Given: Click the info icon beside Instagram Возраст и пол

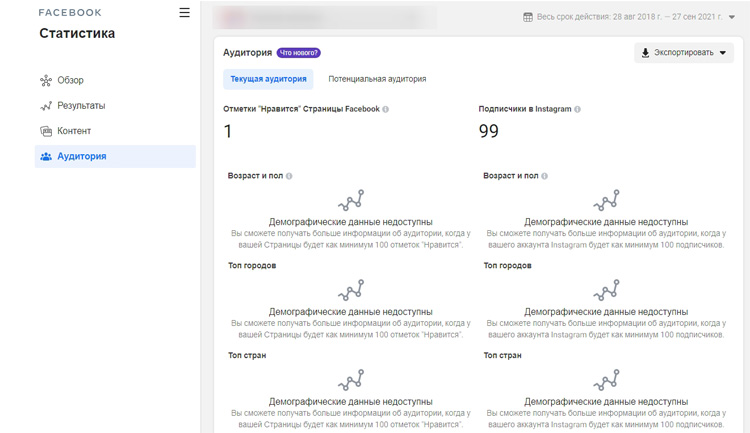Looking at the screenshot, I should tap(544, 176).
